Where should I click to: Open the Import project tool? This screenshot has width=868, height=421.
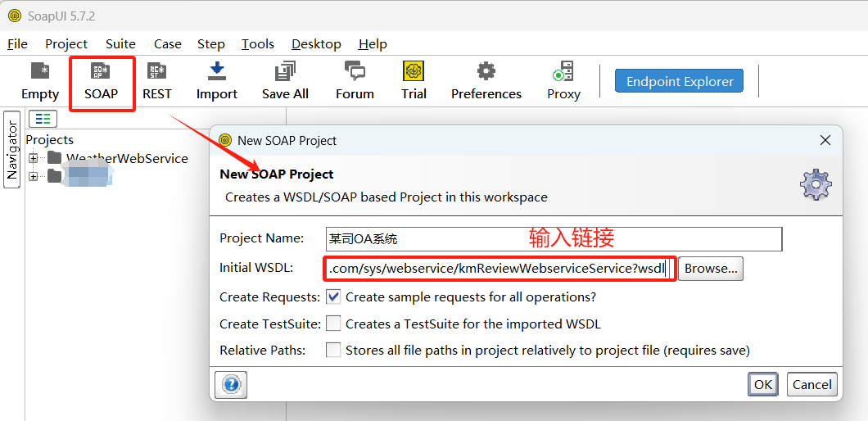[x=216, y=82]
